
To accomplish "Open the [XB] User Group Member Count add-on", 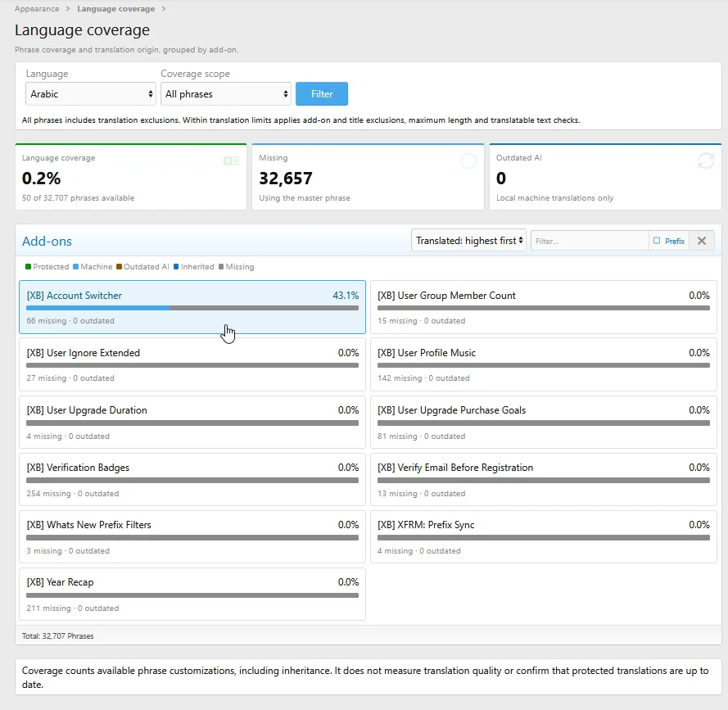I will [x=543, y=307].
